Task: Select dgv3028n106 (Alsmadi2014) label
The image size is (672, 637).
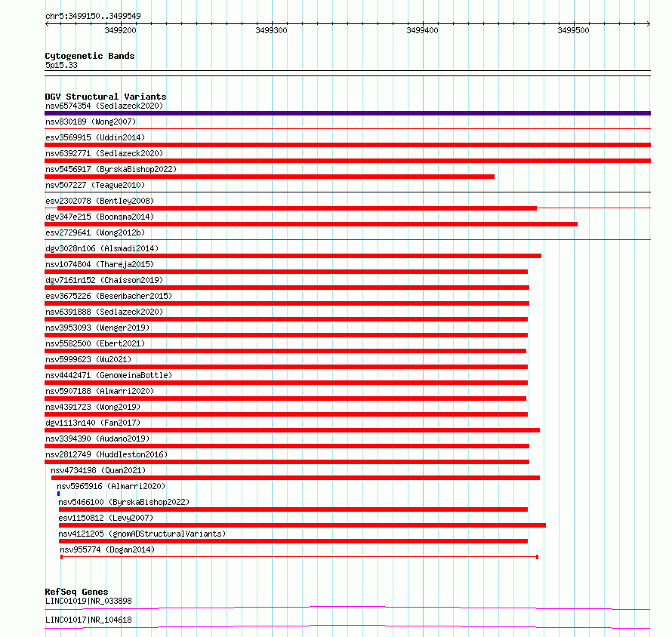Action: (102, 248)
